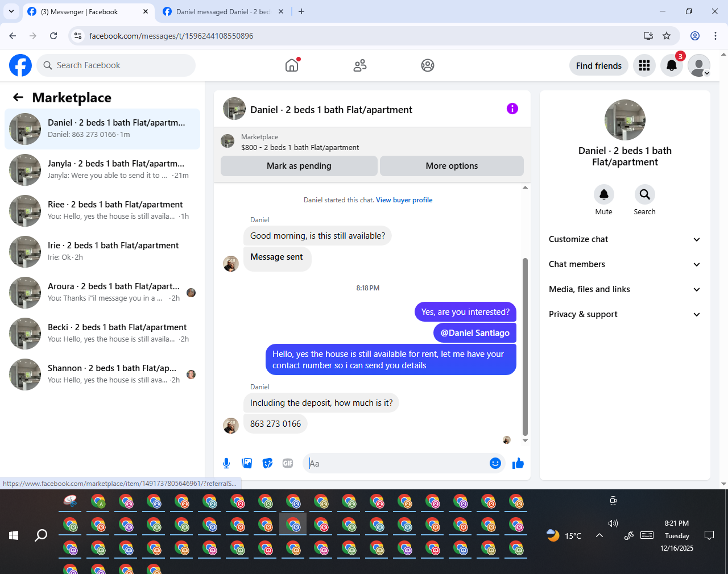Image resolution: width=728 pixels, height=574 pixels.
Task: Click the browser address bar URL
Action: click(x=171, y=36)
